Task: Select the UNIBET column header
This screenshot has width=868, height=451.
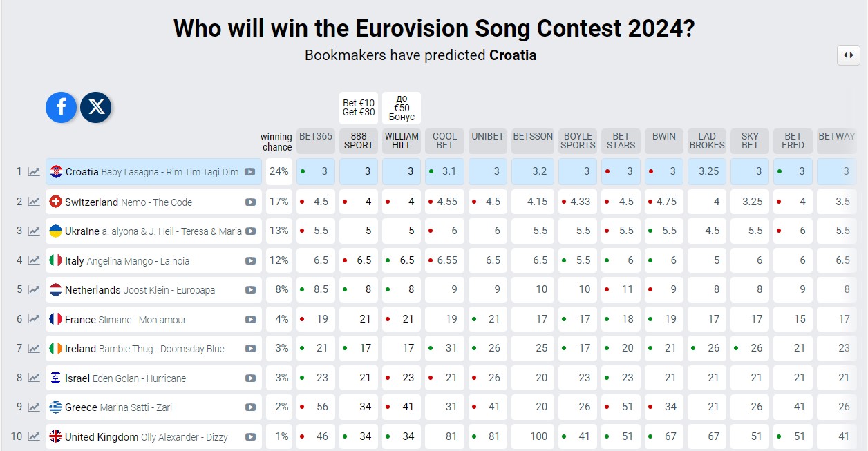Action: (x=488, y=137)
